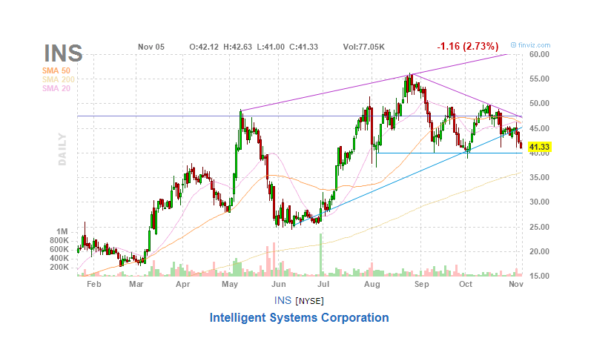
Task: Click the 600K volume axis label
Action: [59, 249]
